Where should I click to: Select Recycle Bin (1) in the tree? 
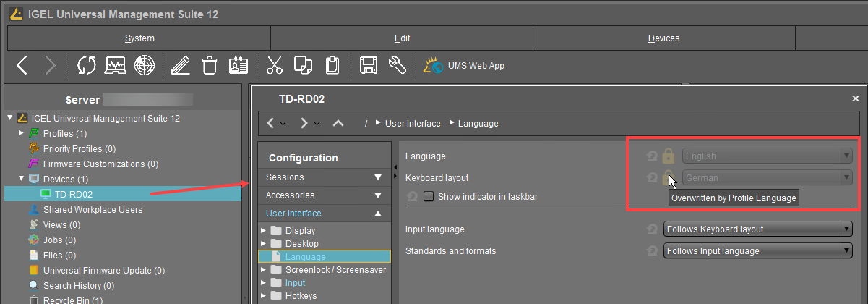(72, 300)
